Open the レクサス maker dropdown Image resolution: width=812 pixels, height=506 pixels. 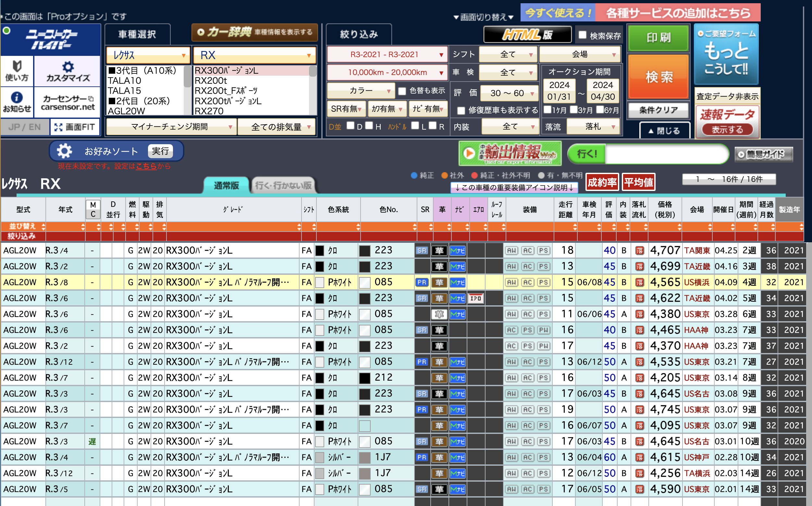[148, 55]
